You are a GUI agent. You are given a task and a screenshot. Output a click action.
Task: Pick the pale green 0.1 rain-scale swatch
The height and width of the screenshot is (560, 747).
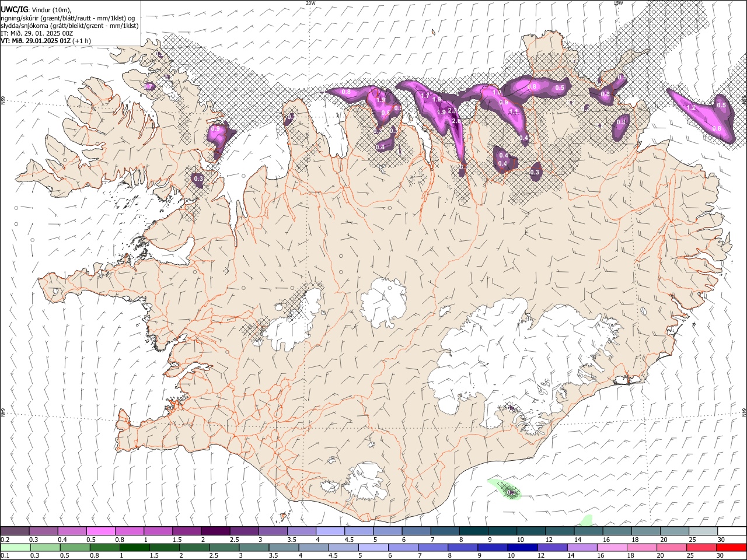15,547
